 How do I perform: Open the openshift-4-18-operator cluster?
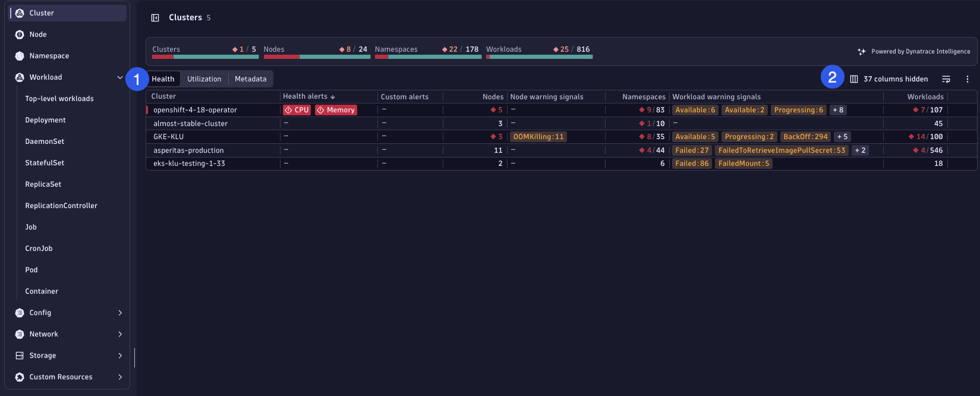tap(195, 110)
